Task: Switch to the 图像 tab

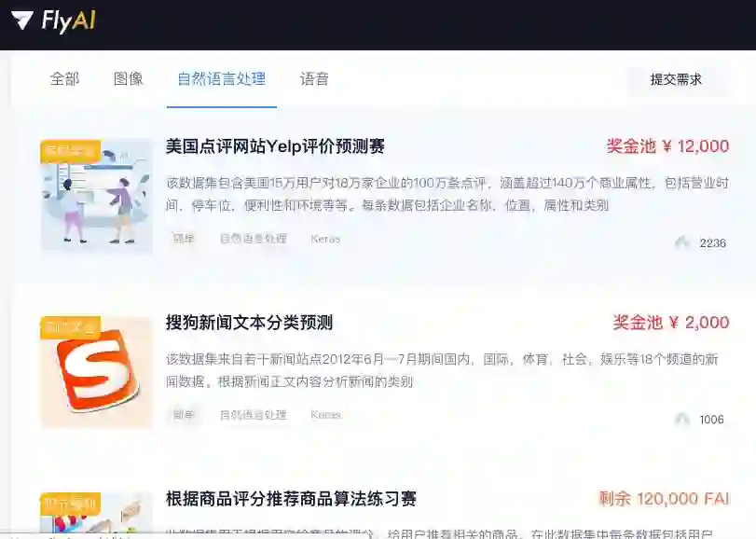Action: pos(129,78)
